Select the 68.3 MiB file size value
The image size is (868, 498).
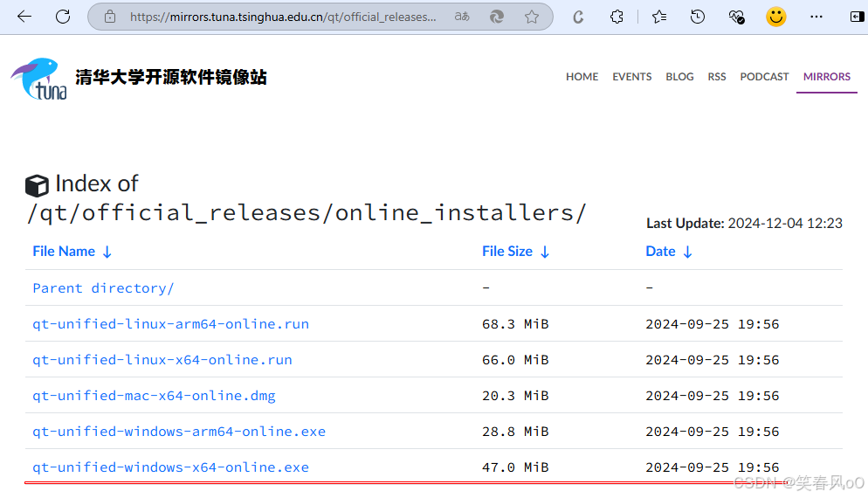pos(515,324)
